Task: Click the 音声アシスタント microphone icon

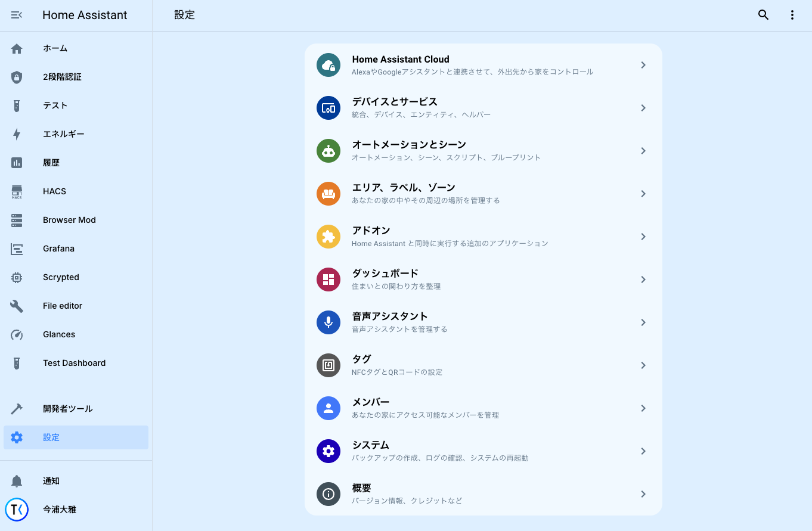Action: click(x=328, y=322)
